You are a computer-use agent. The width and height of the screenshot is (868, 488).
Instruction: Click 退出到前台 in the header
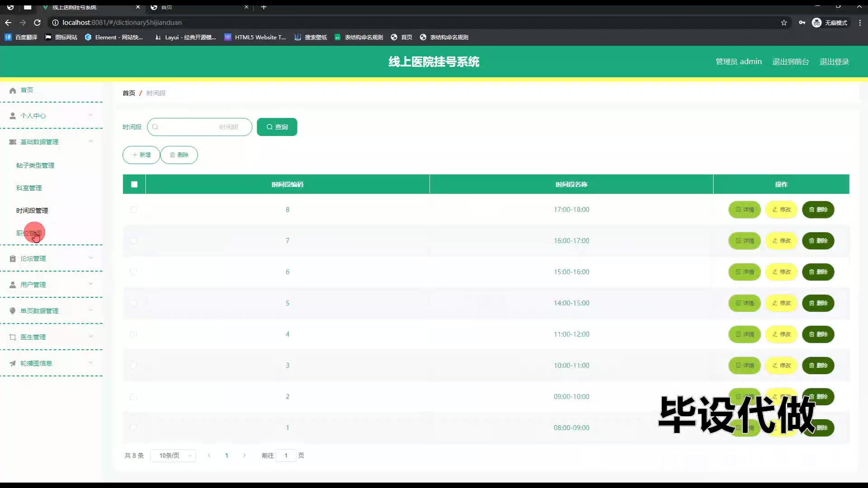pyautogui.click(x=791, y=62)
